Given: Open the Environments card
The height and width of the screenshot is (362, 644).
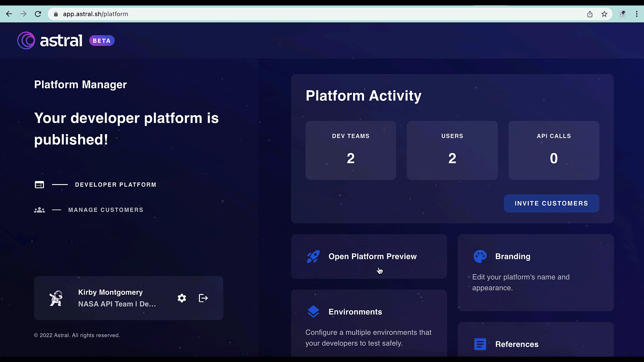Looking at the screenshot, I should pos(369,323).
